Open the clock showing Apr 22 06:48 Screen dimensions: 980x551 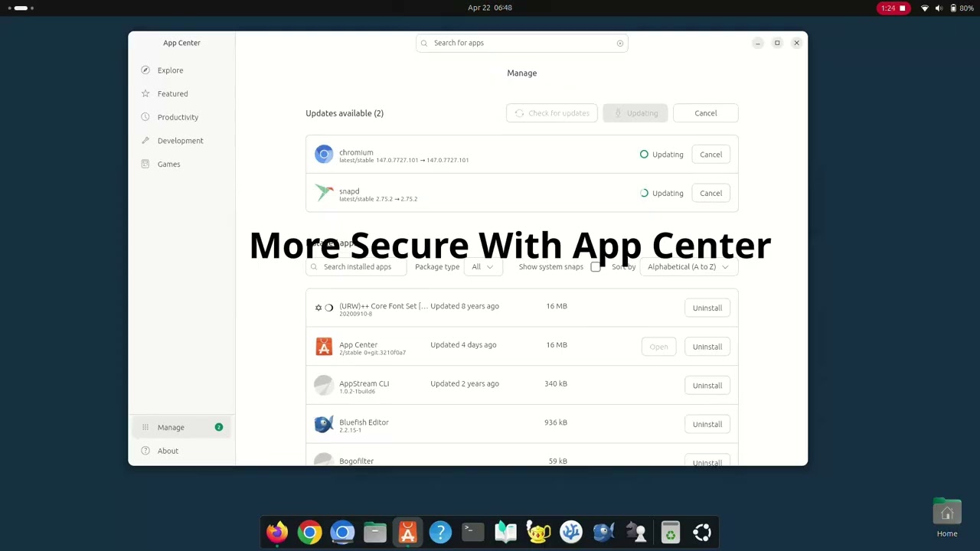pyautogui.click(x=490, y=8)
